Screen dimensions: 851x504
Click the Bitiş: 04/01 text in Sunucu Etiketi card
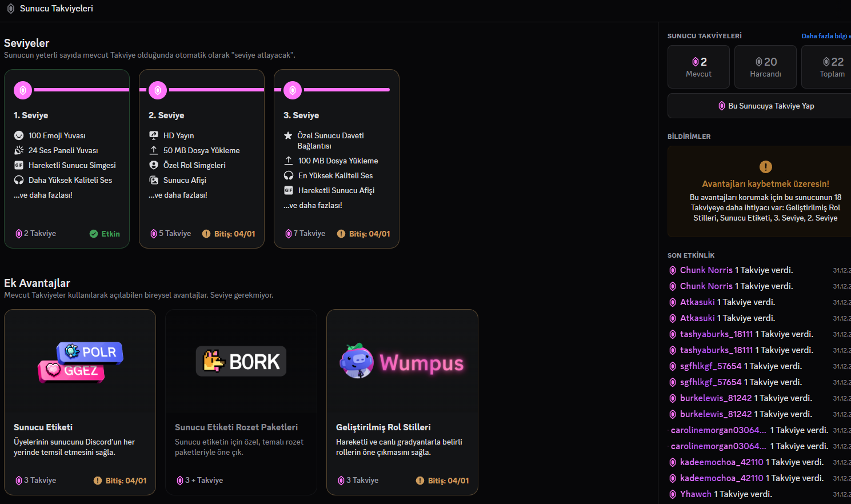pyautogui.click(x=126, y=481)
